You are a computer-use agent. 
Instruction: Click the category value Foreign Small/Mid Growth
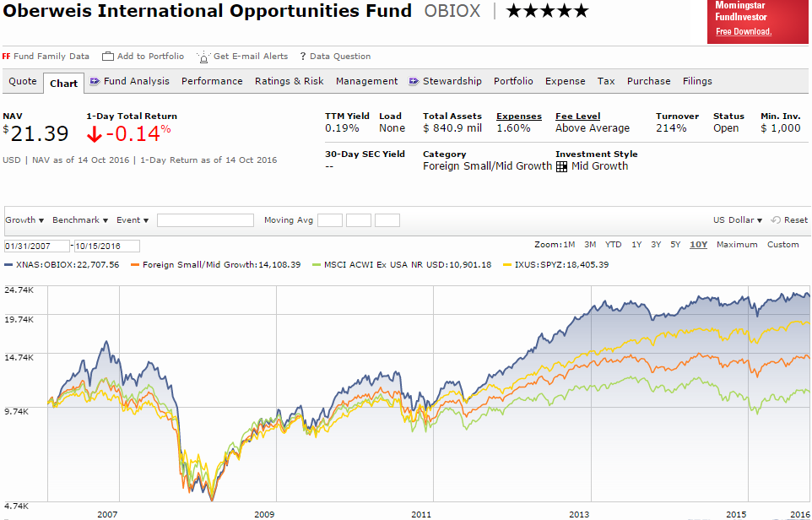pyautogui.click(x=487, y=166)
